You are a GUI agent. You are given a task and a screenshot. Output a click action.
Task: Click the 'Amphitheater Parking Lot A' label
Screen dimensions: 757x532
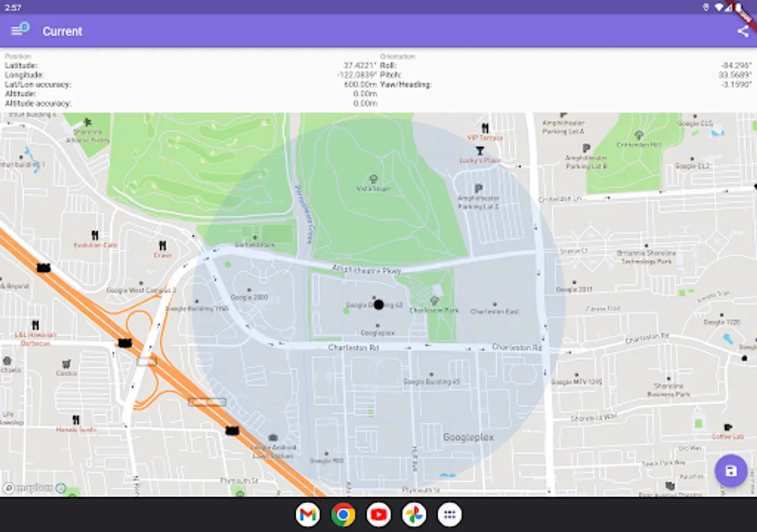pyautogui.click(x=563, y=127)
